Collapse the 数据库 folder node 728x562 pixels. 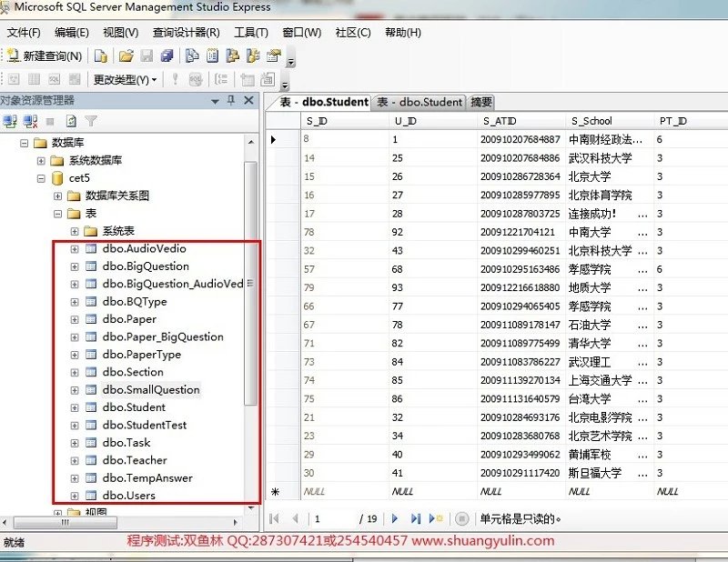coord(25,143)
